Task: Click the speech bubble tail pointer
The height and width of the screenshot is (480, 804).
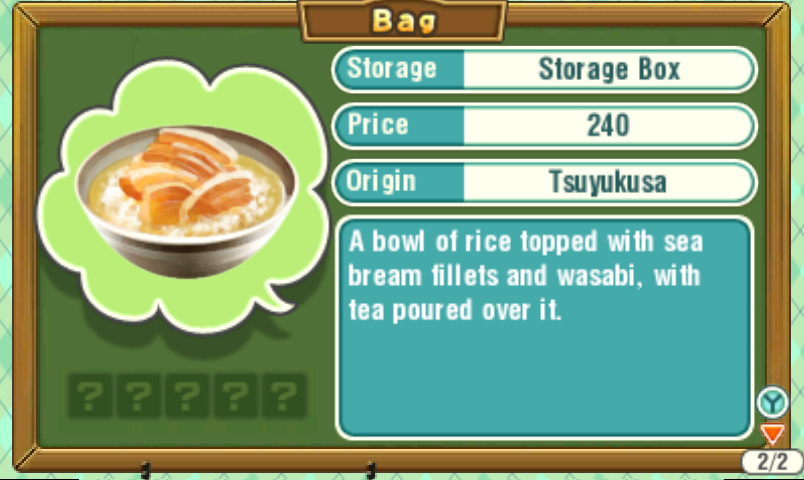Action: pos(277,299)
